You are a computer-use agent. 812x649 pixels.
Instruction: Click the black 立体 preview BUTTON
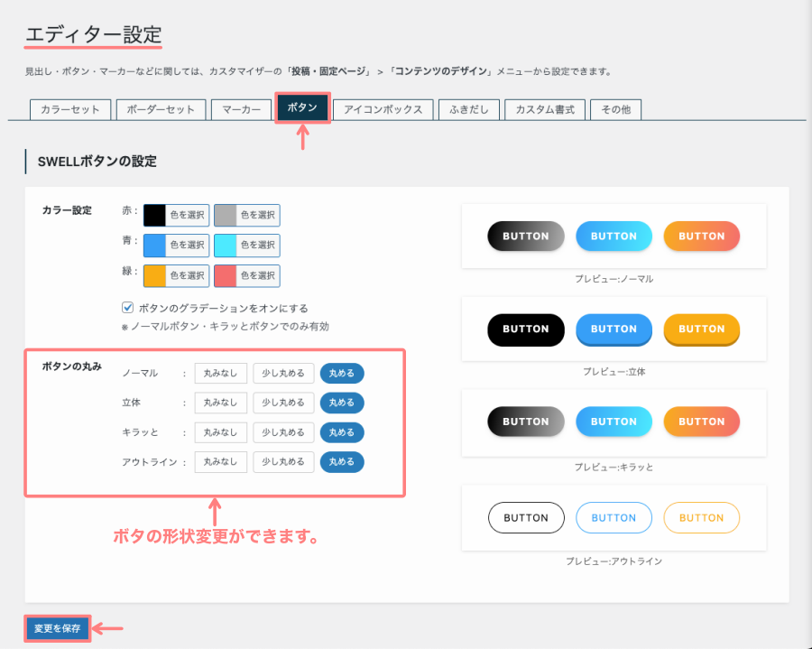(x=525, y=329)
